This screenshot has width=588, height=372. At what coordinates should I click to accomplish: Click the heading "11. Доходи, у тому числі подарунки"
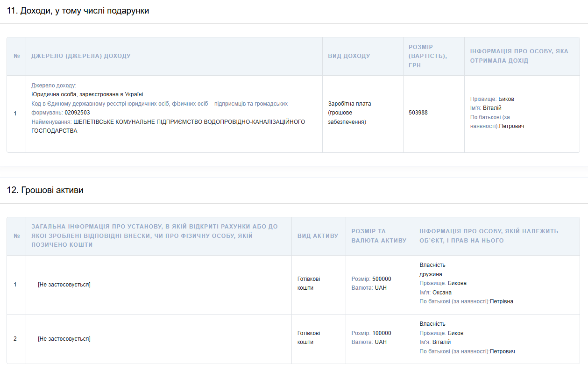(x=78, y=11)
